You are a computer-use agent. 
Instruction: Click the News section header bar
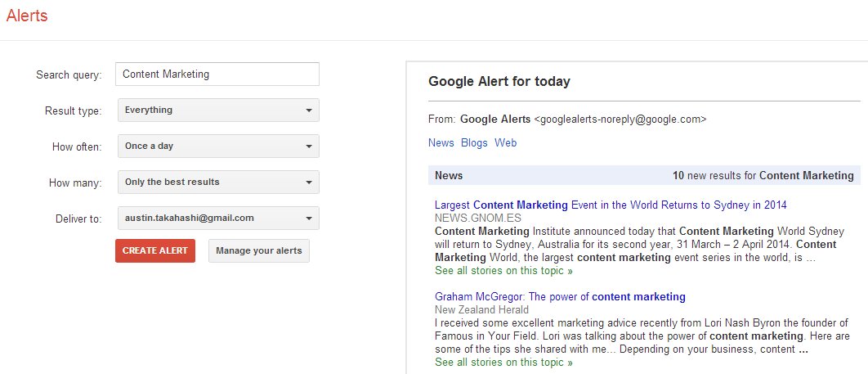point(643,175)
